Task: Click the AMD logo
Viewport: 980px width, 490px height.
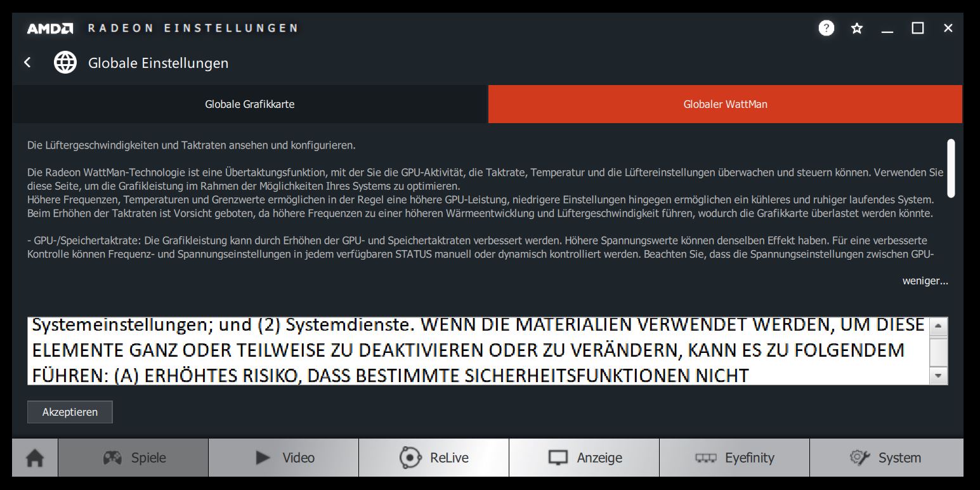Action: pos(50,29)
